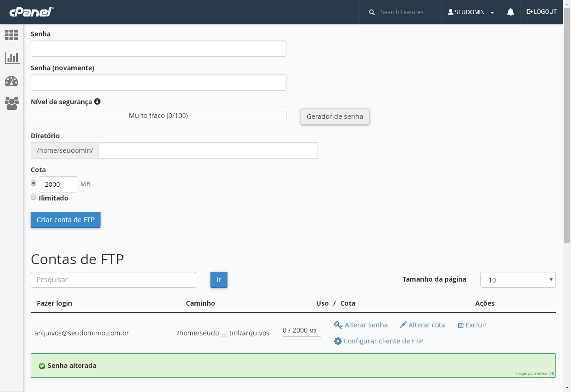Open the user manager icon in sidebar
The width and height of the screenshot is (571, 392).
point(11,103)
